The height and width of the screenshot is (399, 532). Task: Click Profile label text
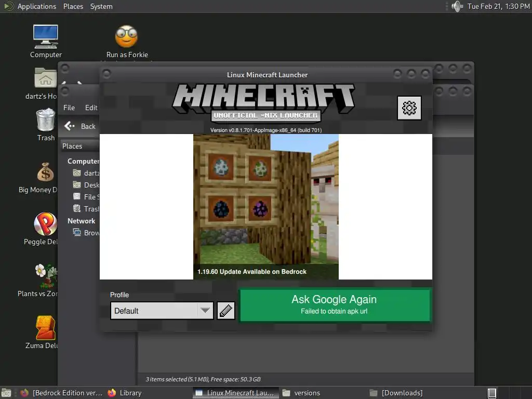coord(119,295)
